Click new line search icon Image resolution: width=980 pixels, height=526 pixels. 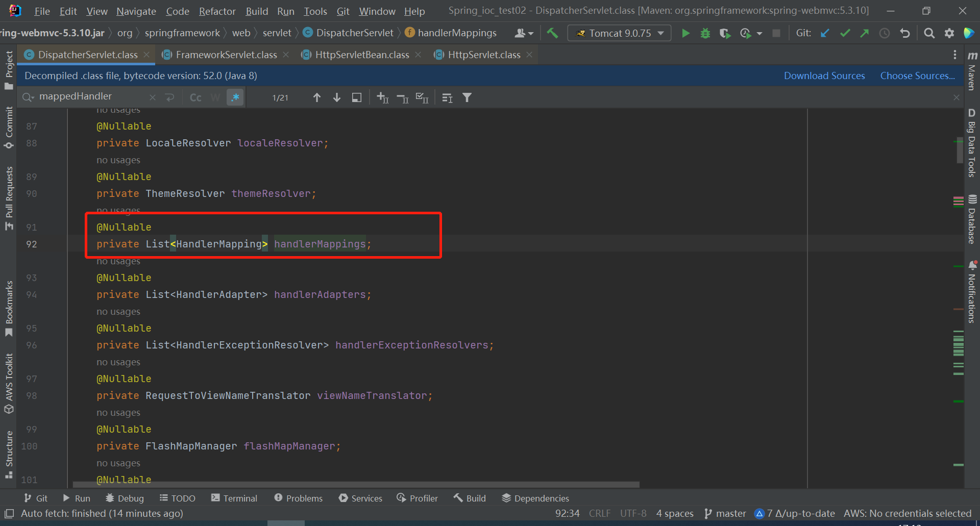click(170, 97)
